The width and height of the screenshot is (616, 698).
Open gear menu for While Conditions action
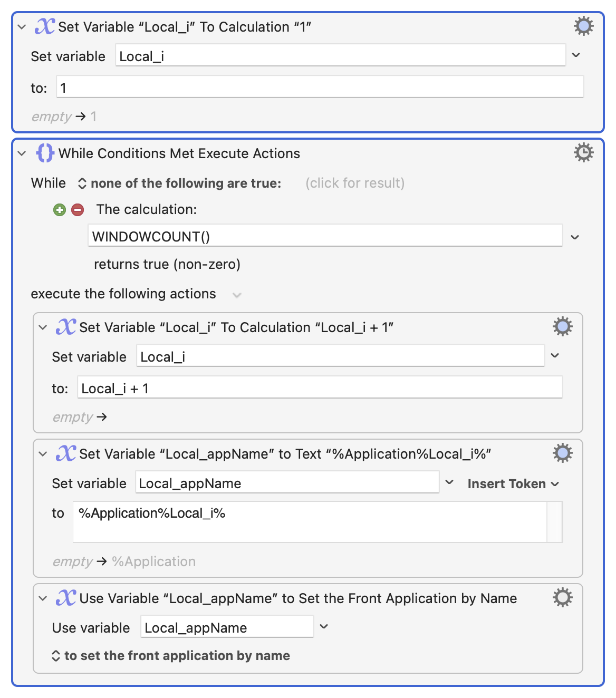[x=583, y=153]
